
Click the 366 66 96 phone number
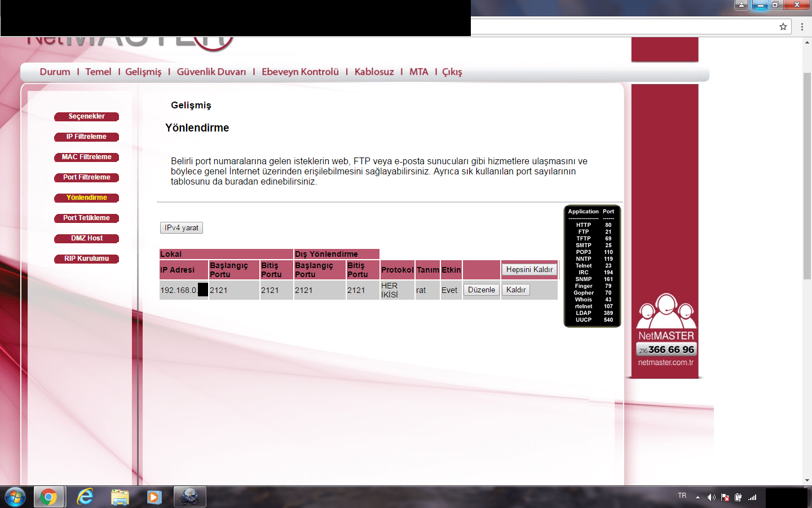pos(671,349)
